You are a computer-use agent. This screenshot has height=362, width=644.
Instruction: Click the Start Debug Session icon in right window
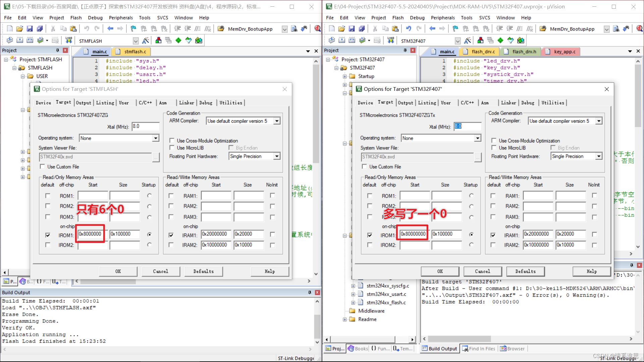639,29
